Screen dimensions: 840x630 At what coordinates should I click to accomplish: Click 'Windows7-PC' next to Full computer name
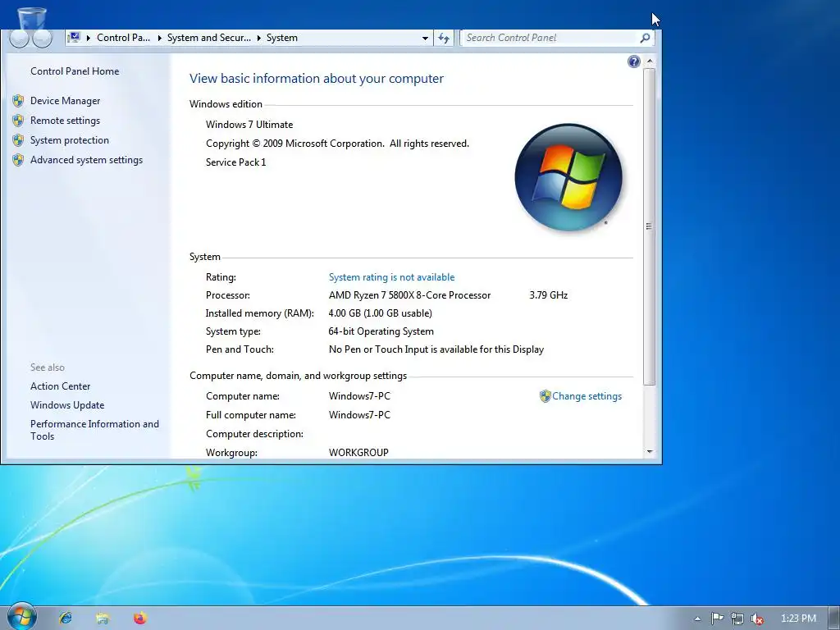click(359, 415)
